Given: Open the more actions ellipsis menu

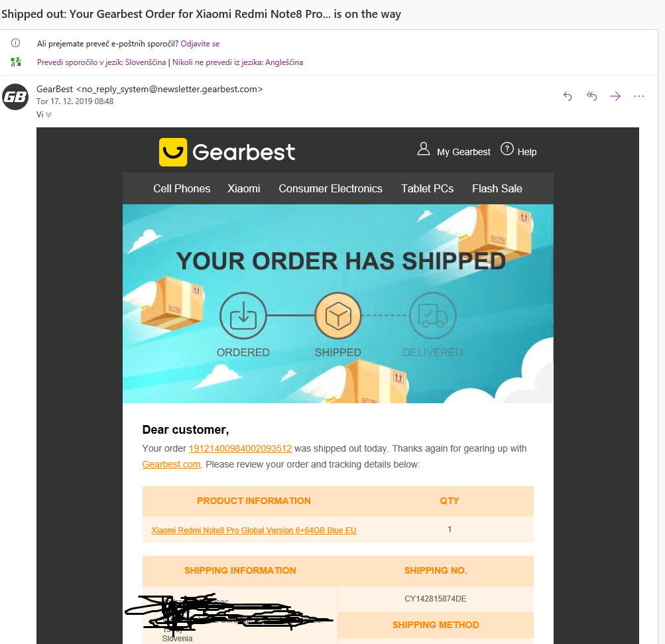Looking at the screenshot, I should point(639,96).
